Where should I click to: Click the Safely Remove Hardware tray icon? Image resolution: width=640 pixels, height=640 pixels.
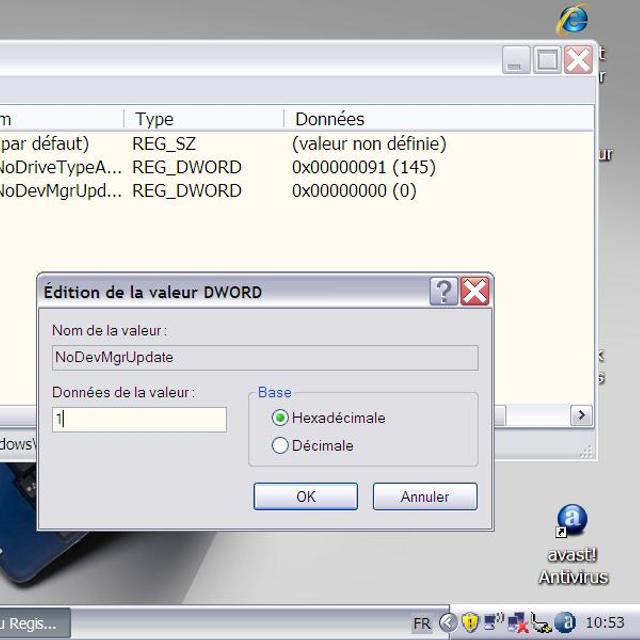click(541, 623)
